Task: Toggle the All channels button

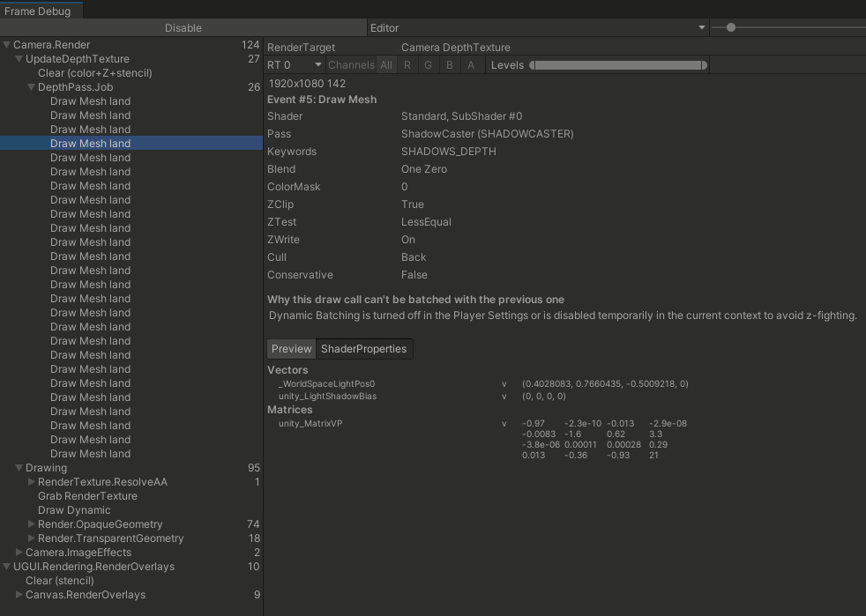Action: click(x=386, y=65)
